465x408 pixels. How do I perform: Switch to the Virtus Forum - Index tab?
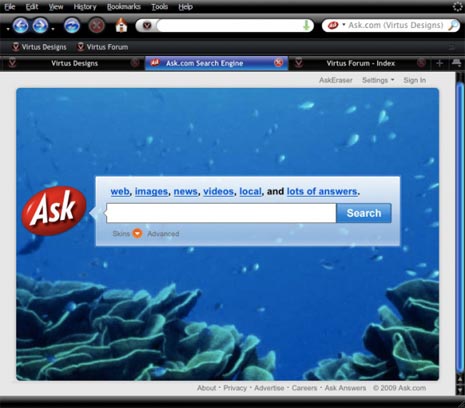click(361, 63)
